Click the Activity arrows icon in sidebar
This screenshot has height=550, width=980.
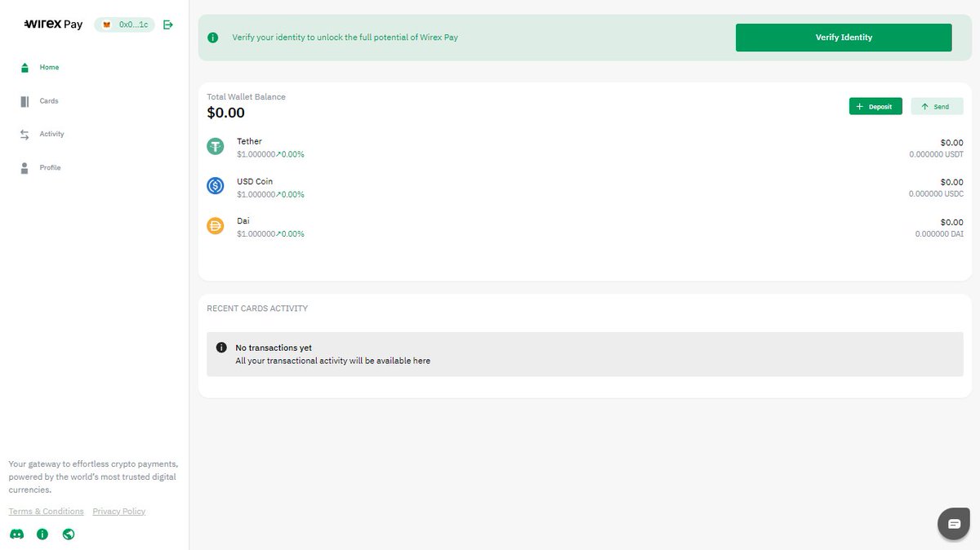coord(24,135)
